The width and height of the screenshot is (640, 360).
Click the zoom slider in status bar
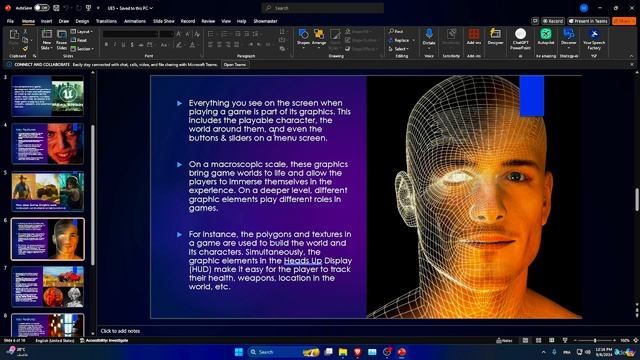tap(595, 340)
